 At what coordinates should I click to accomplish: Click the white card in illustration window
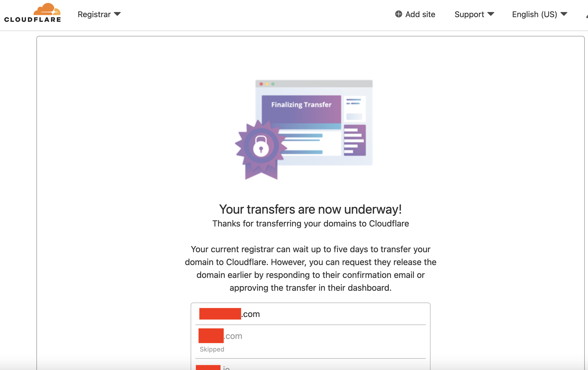(x=355, y=108)
